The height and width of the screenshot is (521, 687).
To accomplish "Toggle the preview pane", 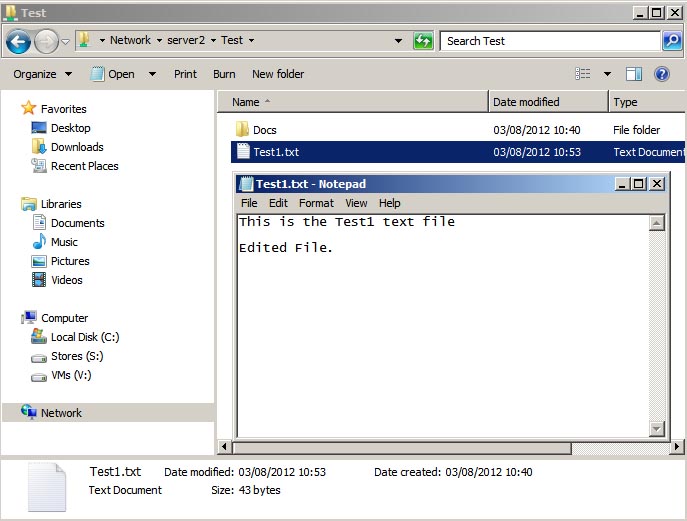I will (x=634, y=74).
